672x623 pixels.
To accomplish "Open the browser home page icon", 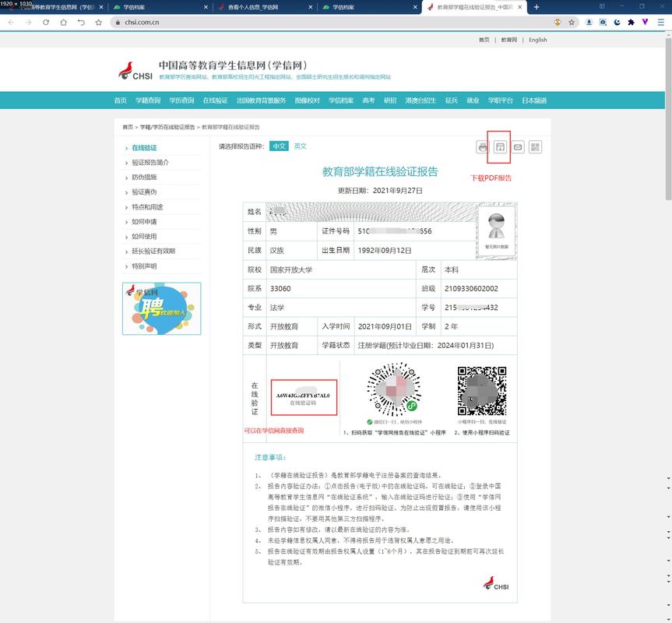I will [63, 23].
